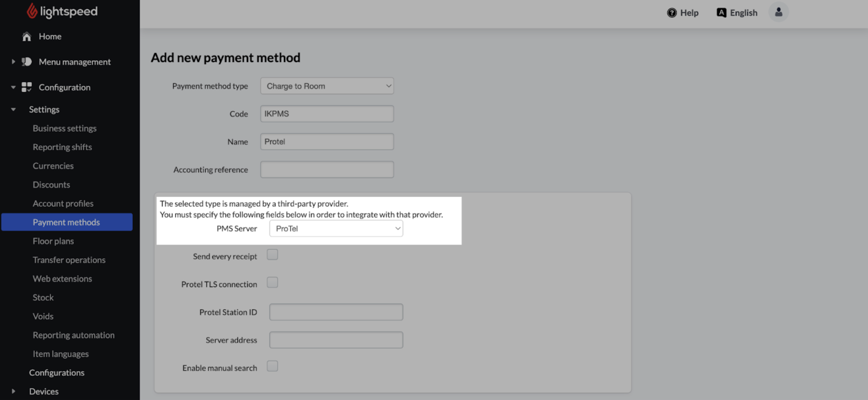Open Menu management section

[x=74, y=62]
